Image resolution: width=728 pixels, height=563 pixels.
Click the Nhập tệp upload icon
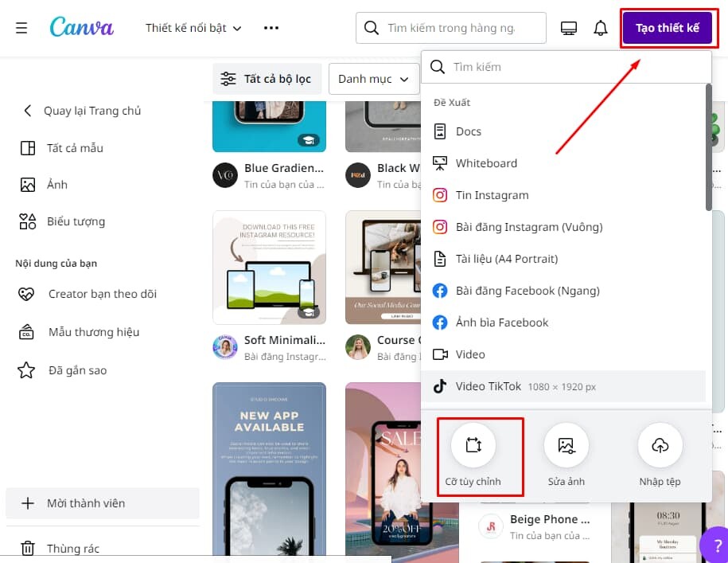[x=660, y=445]
